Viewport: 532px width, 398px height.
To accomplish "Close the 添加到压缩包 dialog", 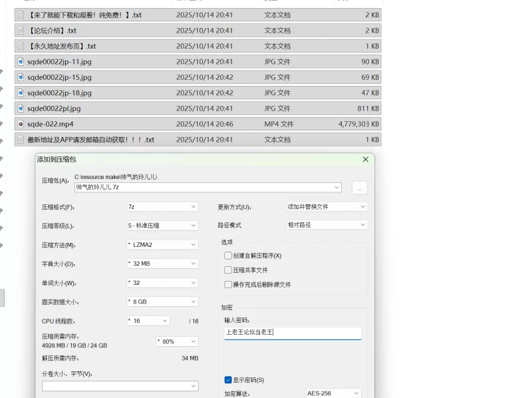I will tap(365, 160).
